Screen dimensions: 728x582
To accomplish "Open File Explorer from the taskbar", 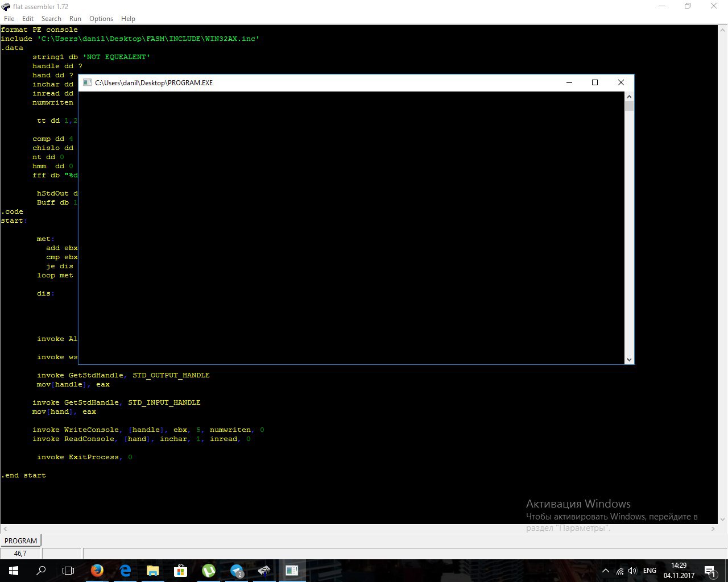I will pyautogui.click(x=152, y=571).
